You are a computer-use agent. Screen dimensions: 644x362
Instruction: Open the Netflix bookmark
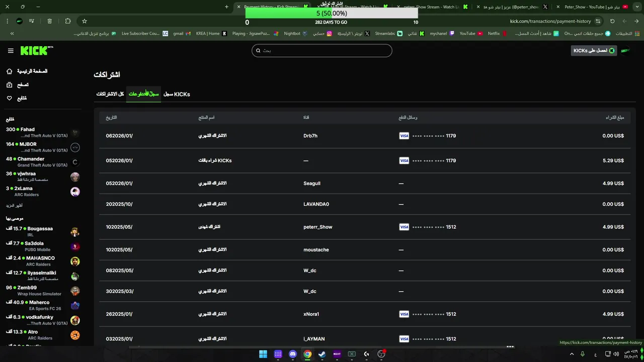(x=497, y=34)
